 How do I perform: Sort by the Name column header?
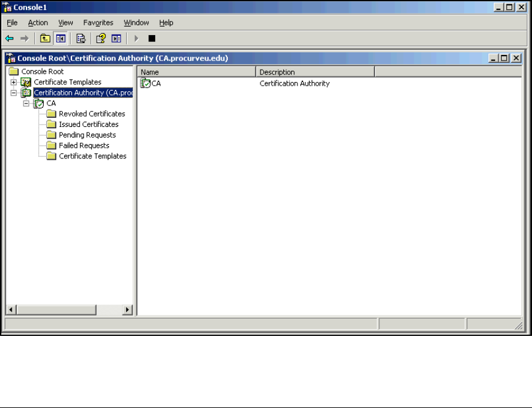(x=196, y=72)
